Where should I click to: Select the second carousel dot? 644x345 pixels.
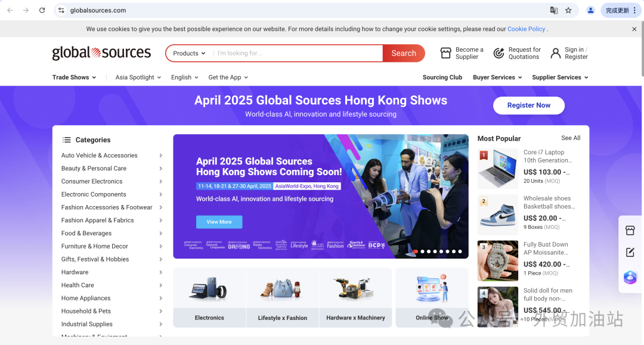pos(422,251)
